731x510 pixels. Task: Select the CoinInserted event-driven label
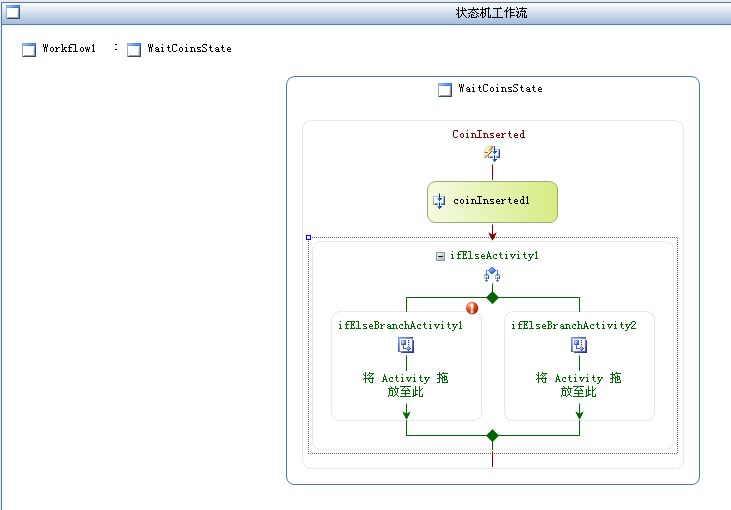[489, 134]
